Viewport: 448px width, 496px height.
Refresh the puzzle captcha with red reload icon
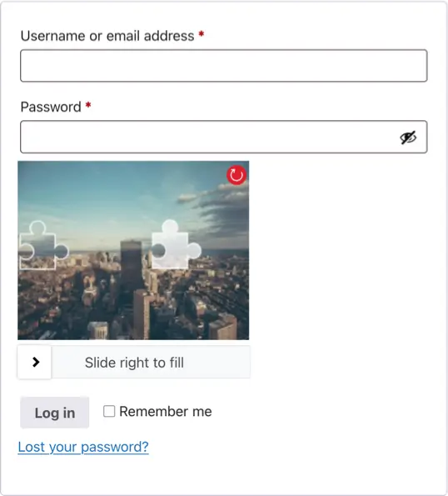tap(236, 174)
